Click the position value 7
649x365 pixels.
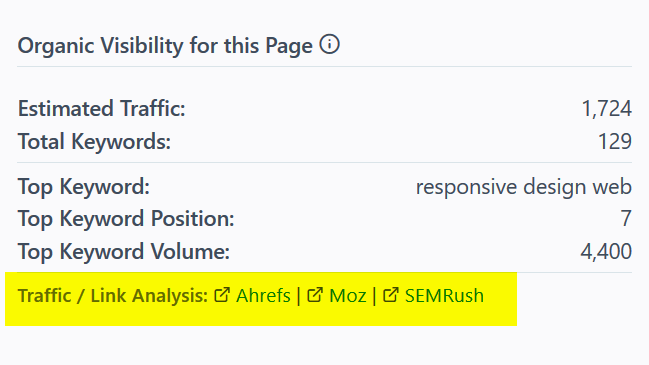tap(626, 219)
